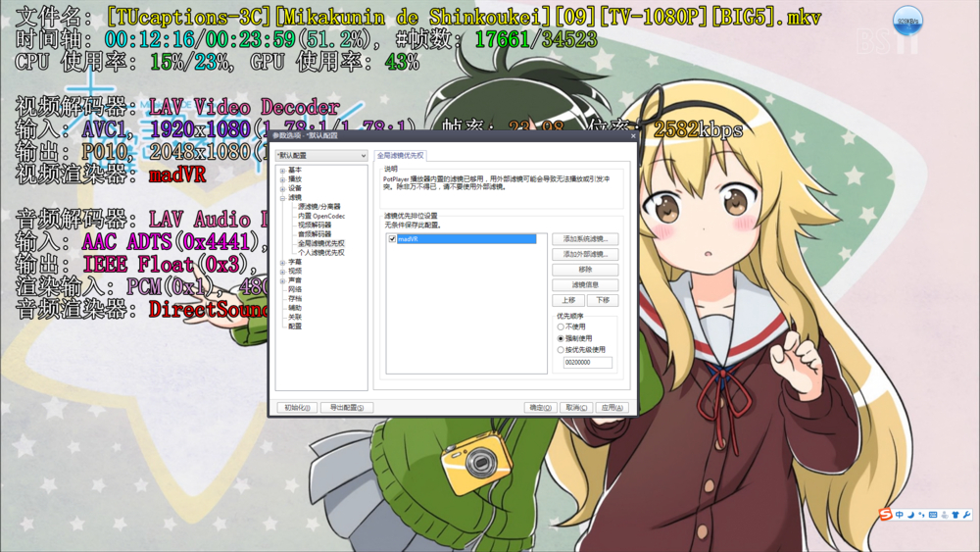
Task: Select the 全局滤镜优先权 tab
Action: 400,156
